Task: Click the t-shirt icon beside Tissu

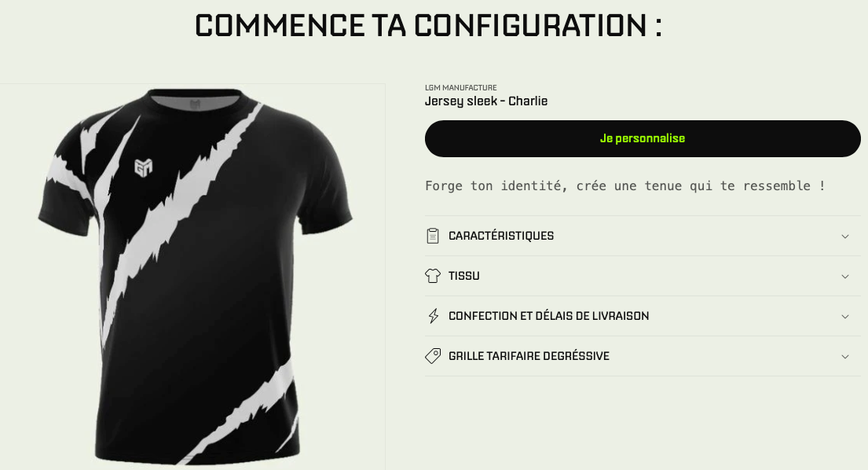Action: click(x=433, y=276)
